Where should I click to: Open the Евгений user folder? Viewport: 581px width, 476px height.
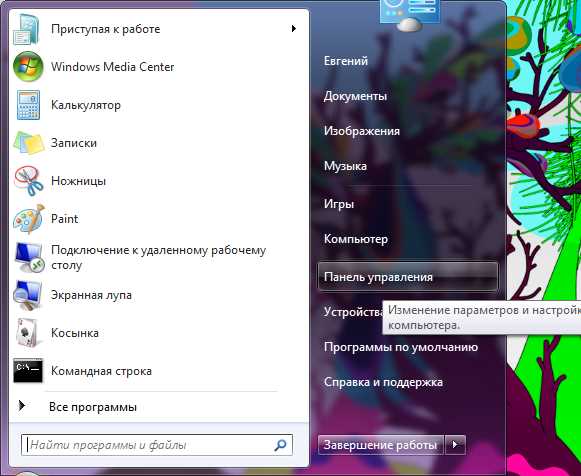click(346, 61)
